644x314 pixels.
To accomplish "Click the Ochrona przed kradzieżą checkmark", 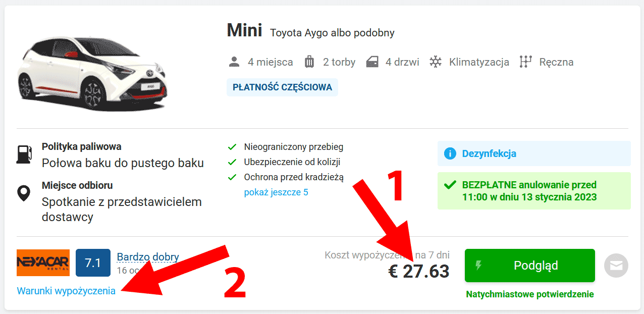I will [x=232, y=178].
